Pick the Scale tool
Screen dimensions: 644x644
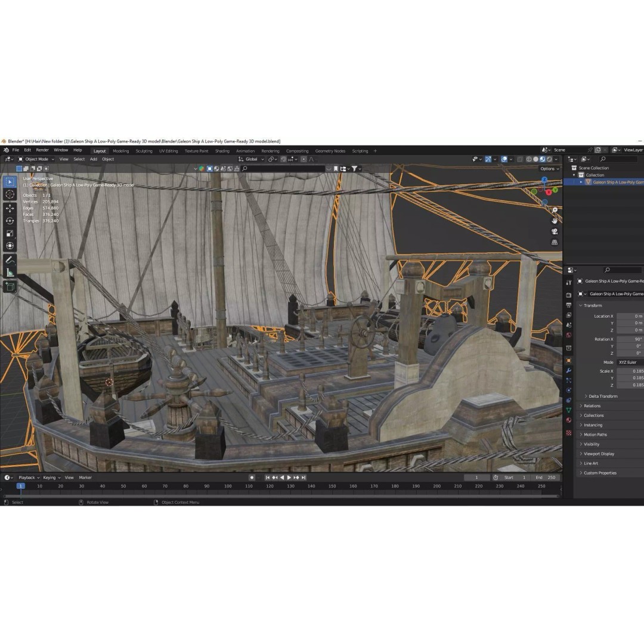click(x=10, y=233)
